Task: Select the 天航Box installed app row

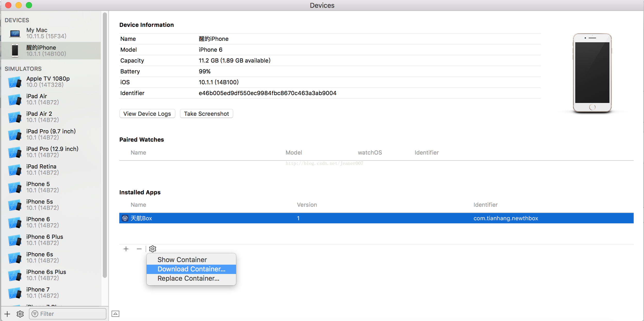Action: point(376,218)
